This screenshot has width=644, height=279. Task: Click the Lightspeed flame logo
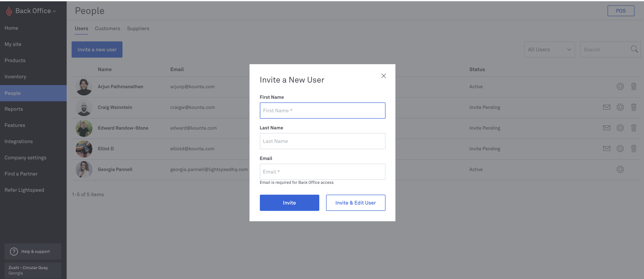tap(9, 11)
